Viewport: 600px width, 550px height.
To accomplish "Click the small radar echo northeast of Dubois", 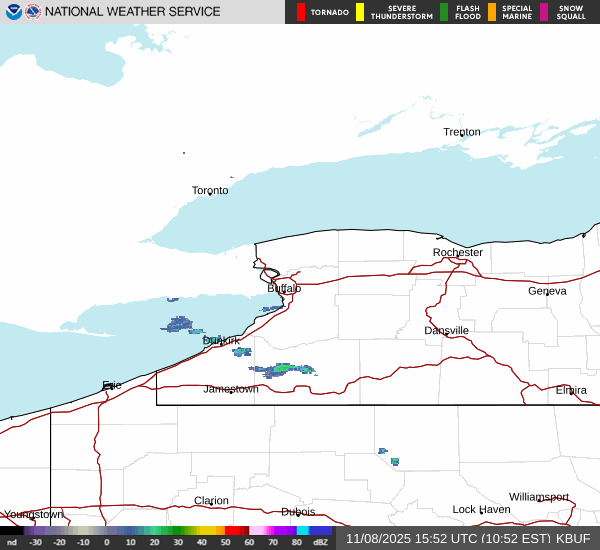I will (x=394, y=461).
